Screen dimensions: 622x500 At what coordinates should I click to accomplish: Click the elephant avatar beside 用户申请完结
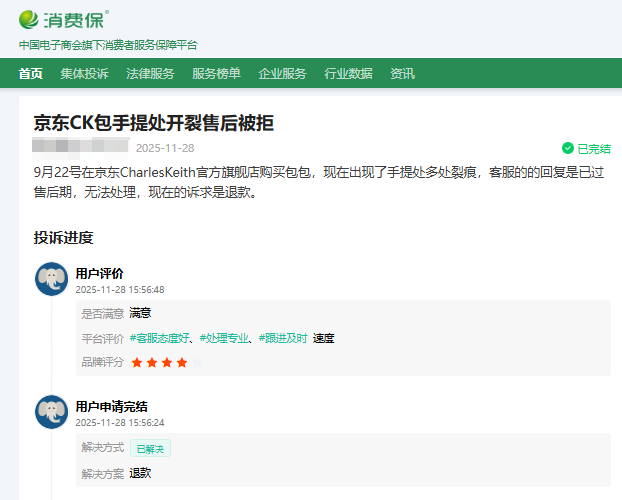(x=51, y=412)
